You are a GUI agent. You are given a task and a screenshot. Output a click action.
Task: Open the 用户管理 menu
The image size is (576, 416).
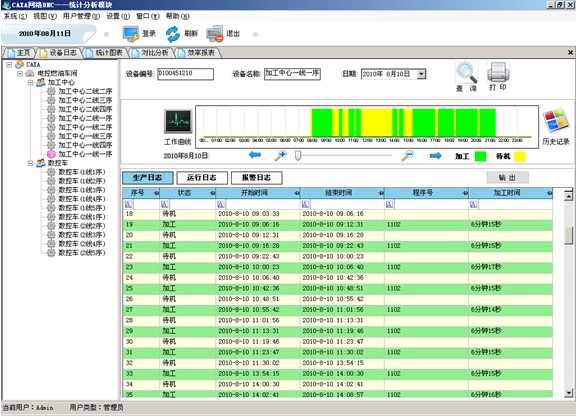point(81,16)
